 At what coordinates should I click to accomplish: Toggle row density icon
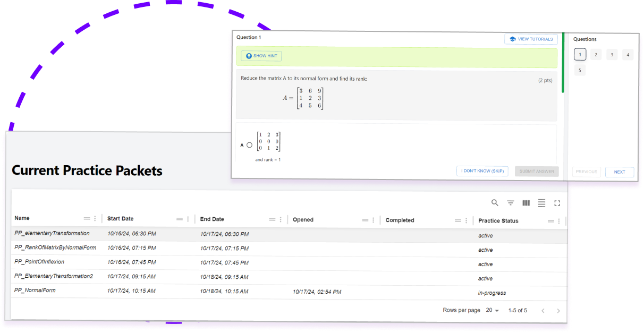coord(541,203)
